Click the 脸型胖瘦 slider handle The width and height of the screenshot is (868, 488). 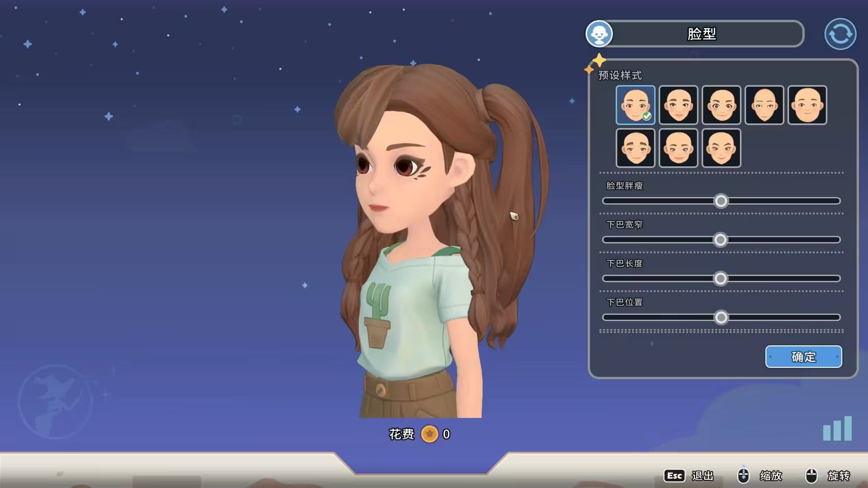click(x=721, y=201)
